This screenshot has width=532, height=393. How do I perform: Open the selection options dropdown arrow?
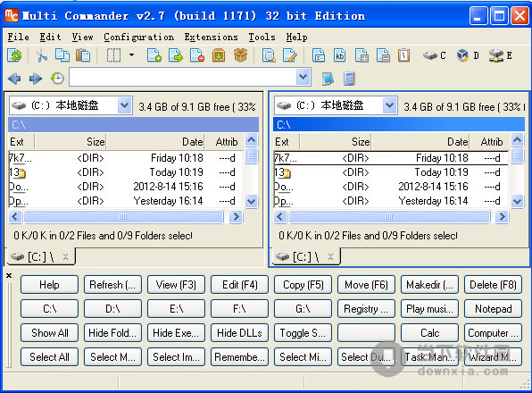click(131, 55)
